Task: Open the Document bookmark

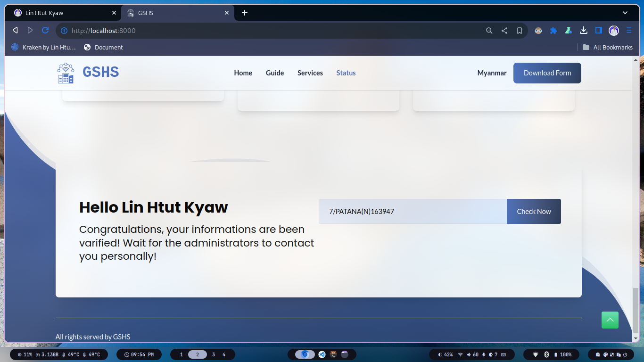Action: [x=103, y=47]
